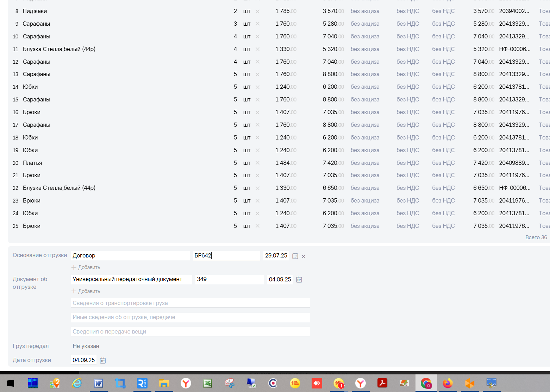Open Yandex Browser icon left of Acrobat

(x=361, y=383)
